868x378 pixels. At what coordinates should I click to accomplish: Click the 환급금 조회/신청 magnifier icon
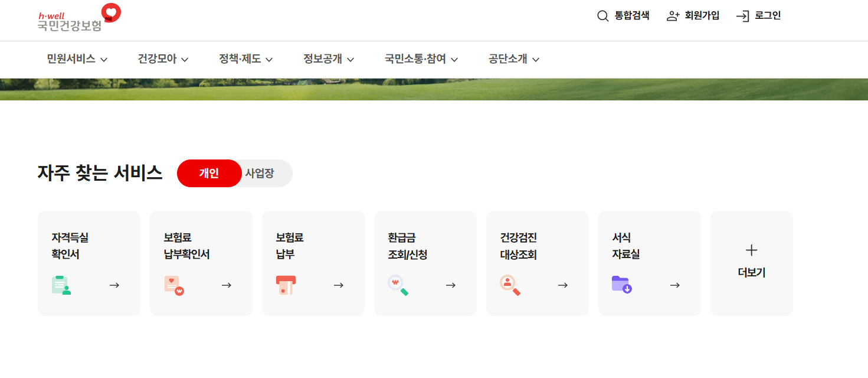[398, 285]
